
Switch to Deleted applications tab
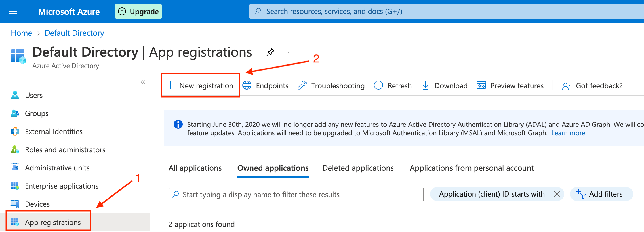click(x=358, y=168)
